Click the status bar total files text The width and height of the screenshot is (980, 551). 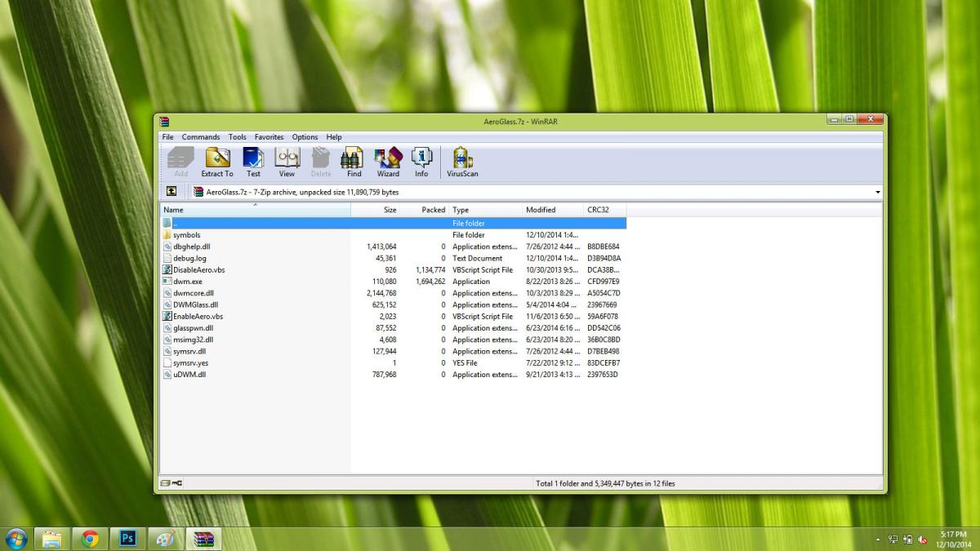[605, 483]
